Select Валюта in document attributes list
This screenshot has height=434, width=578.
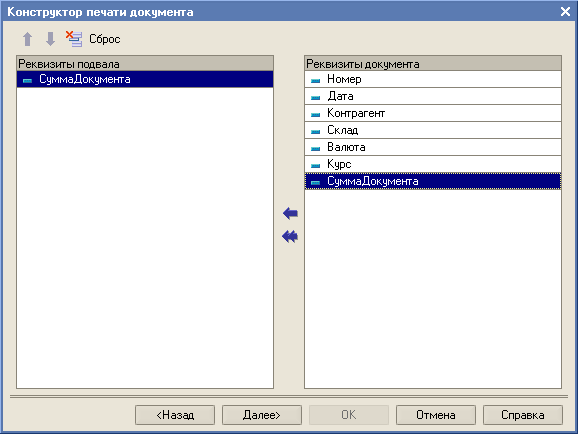pyautogui.click(x=433, y=147)
